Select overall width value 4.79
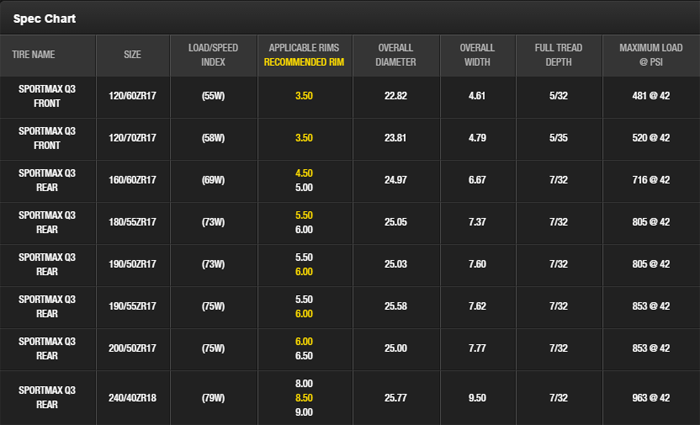Image resolution: width=700 pixels, height=425 pixels. click(477, 138)
